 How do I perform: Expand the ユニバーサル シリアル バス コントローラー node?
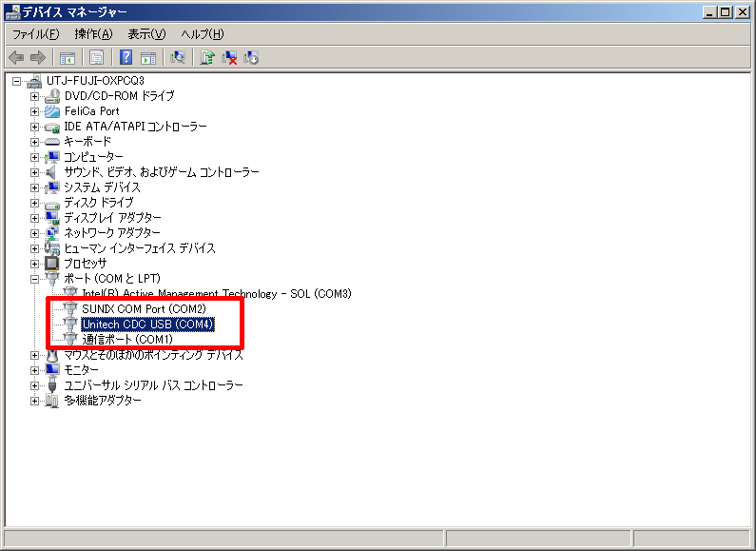(x=35, y=385)
